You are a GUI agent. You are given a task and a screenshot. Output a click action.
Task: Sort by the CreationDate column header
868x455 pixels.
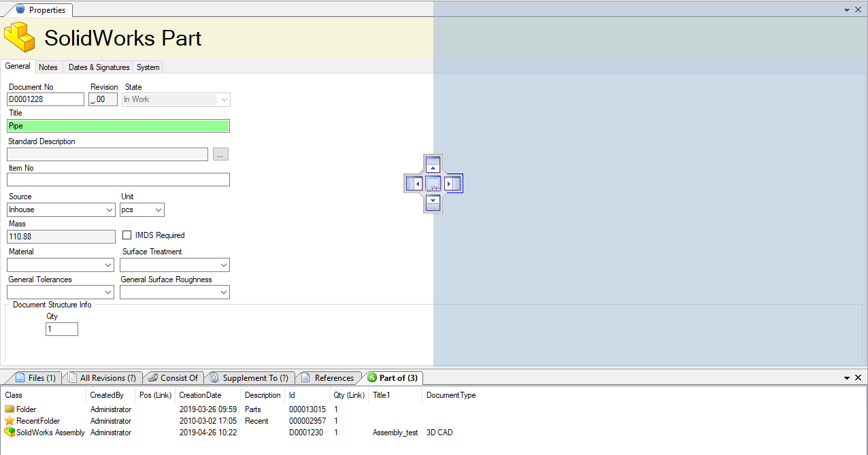point(200,395)
